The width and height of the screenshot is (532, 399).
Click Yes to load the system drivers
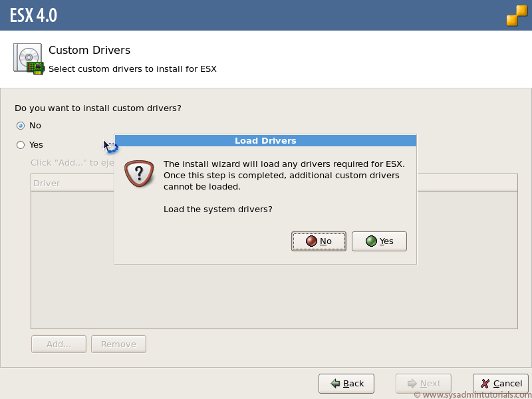[x=379, y=241]
